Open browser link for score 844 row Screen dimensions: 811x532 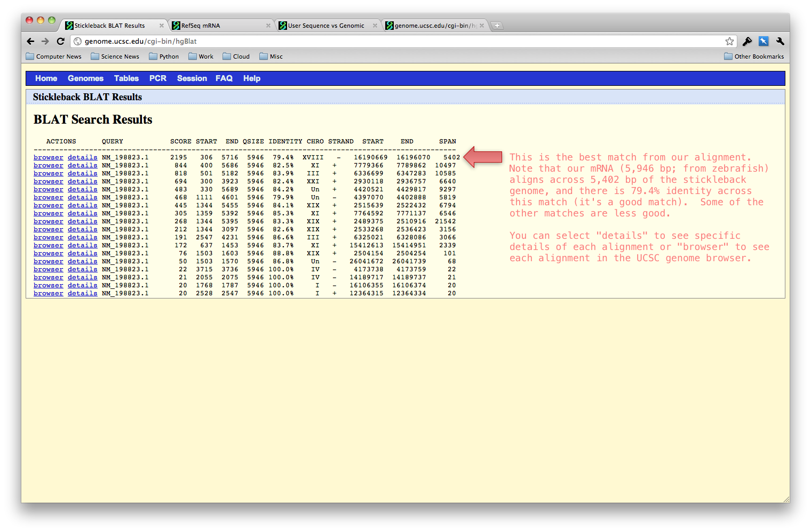(x=49, y=165)
